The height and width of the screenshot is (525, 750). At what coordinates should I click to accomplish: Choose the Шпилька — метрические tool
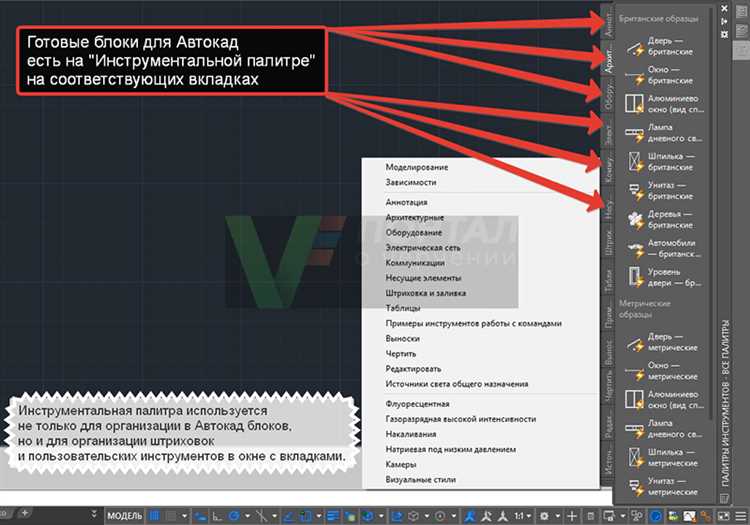coord(663,457)
